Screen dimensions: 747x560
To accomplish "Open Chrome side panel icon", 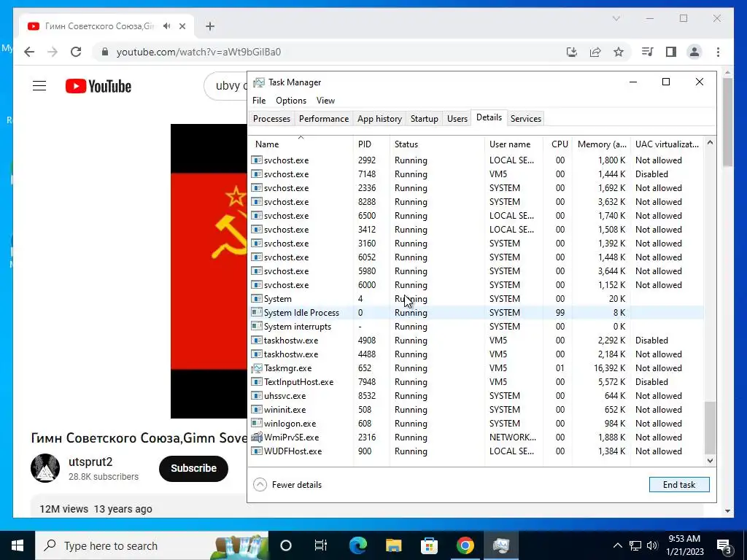I will pos(671,52).
